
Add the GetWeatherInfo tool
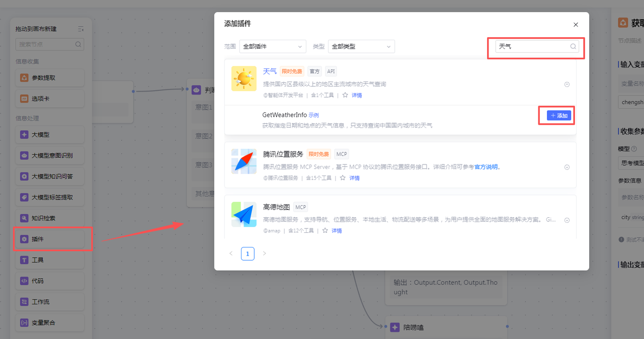point(558,116)
